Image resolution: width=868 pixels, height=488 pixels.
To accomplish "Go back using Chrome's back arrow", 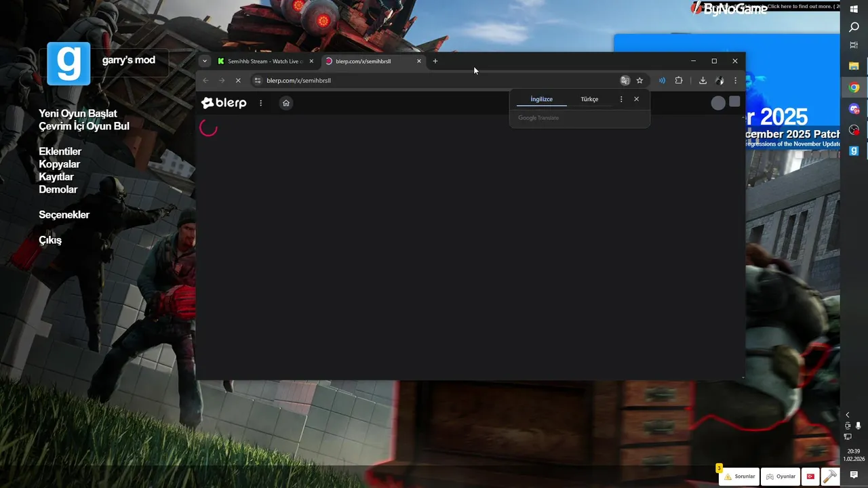I will [205, 81].
